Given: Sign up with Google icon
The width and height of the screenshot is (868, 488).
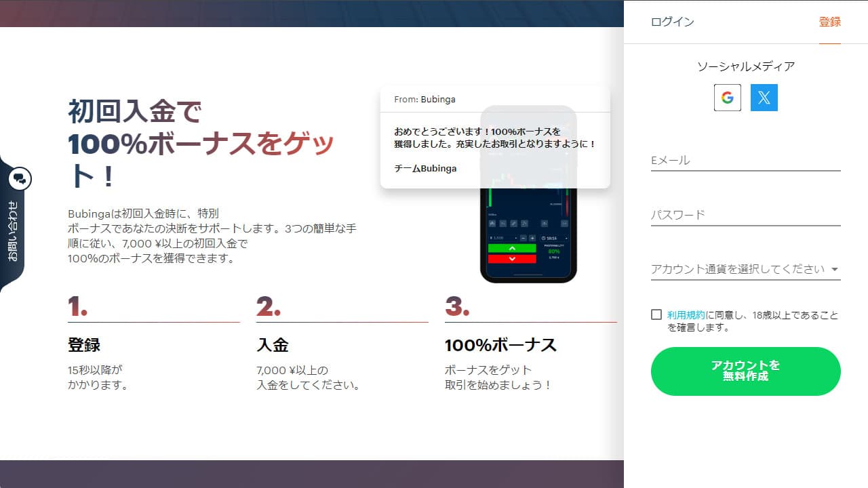Looking at the screenshot, I should click(728, 98).
